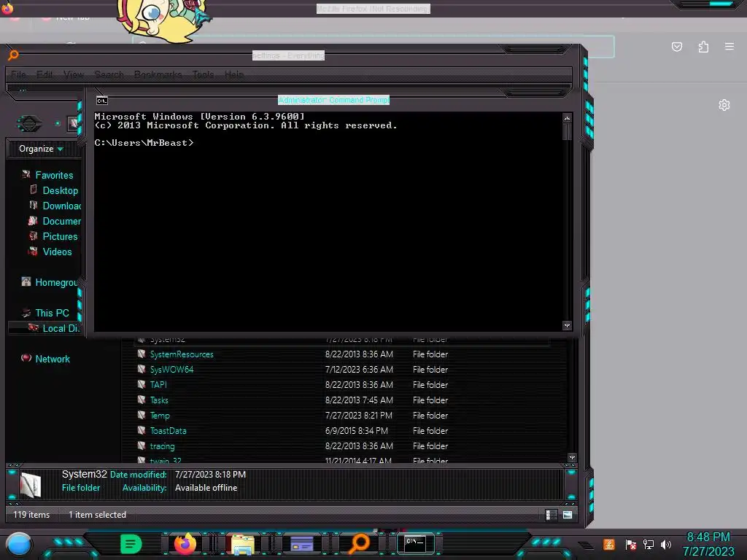Open the Command Prompt window system icon
Screen dimensions: 747x560
(102, 101)
